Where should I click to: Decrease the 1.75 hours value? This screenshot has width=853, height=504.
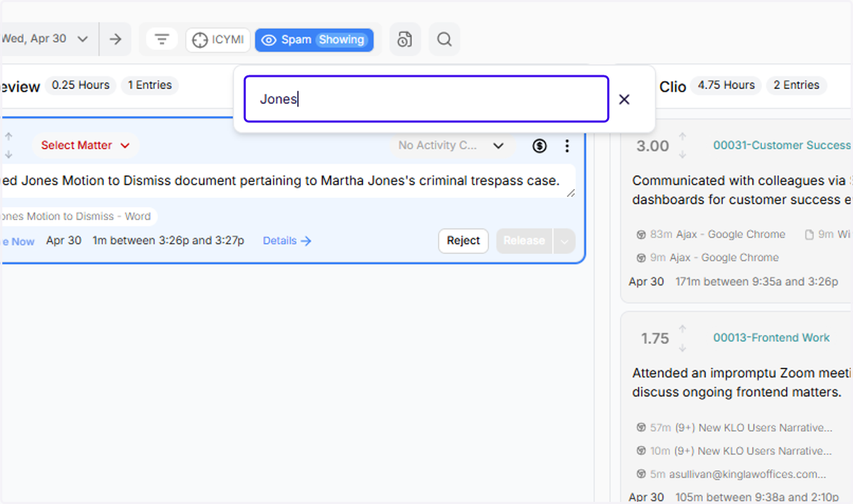[682, 347]
